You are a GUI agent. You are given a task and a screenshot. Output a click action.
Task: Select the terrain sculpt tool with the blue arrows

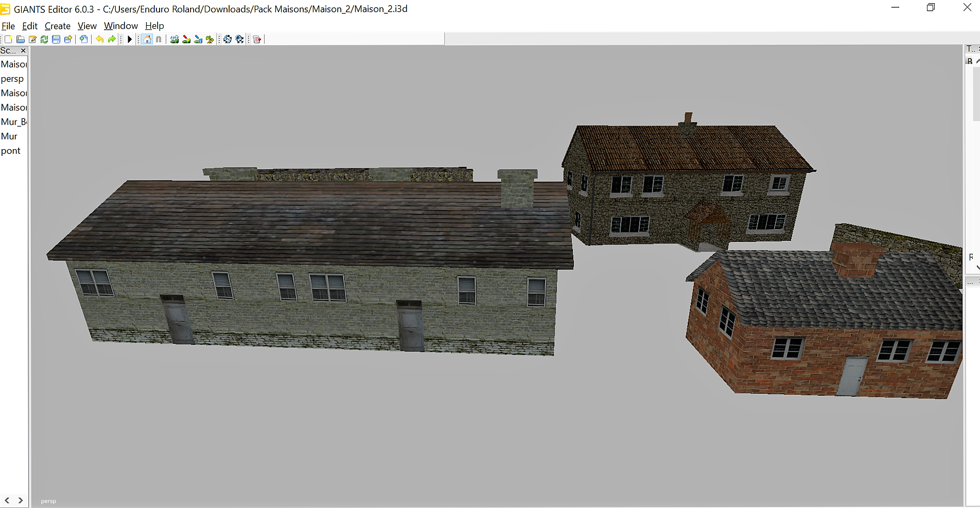tap(174, 39)
